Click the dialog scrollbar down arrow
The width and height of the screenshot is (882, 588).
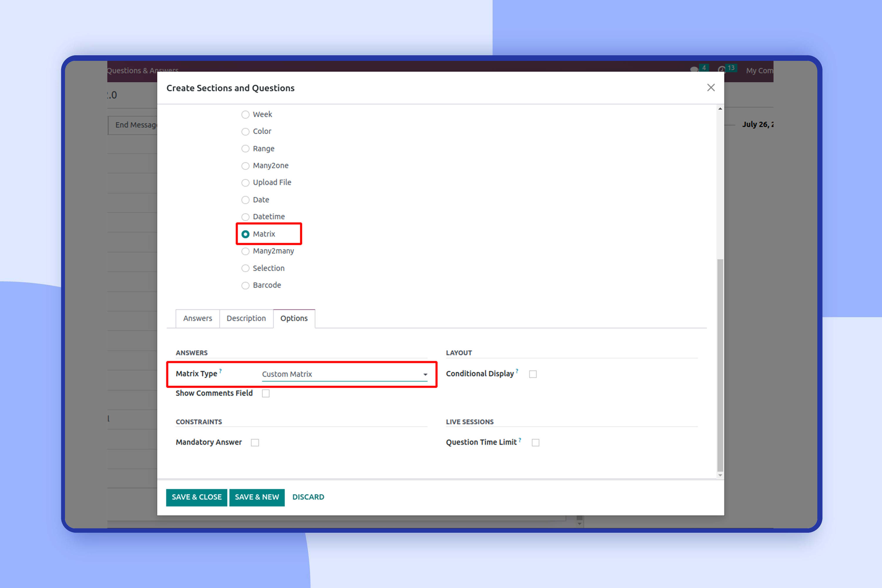pyautogui.click(x=720, y=475)
